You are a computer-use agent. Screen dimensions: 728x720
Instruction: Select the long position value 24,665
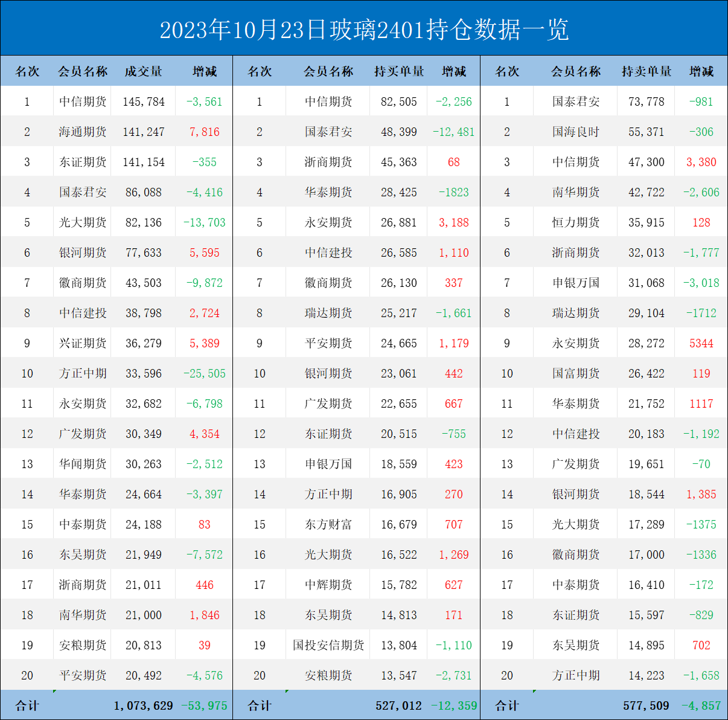[399, 343]
